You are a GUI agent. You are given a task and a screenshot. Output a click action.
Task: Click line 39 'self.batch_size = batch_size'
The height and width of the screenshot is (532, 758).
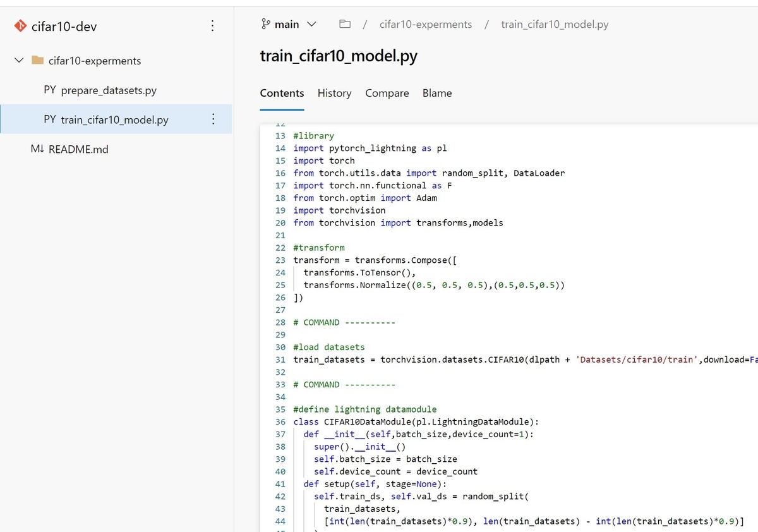tap(385, 459)
